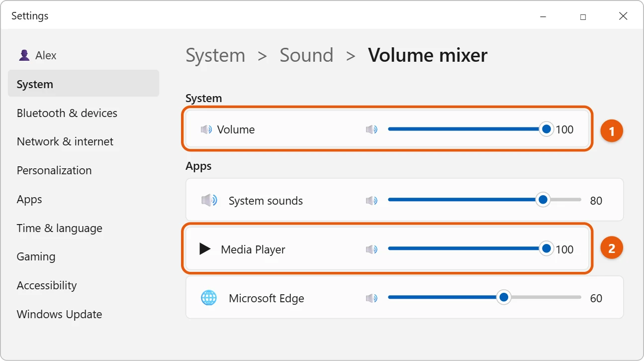Click the "Microsoft Edge" row label
This screenshot has height=361, width=644.
coord(267,298)
